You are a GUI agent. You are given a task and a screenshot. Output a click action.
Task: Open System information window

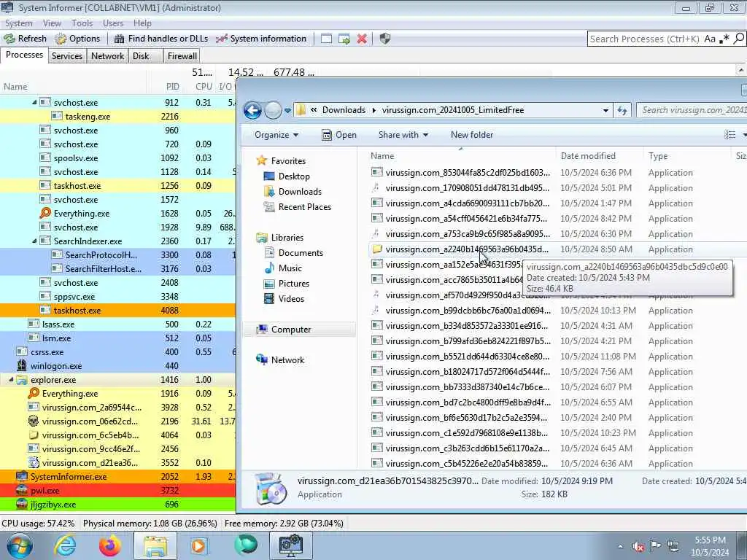(261, 39)
